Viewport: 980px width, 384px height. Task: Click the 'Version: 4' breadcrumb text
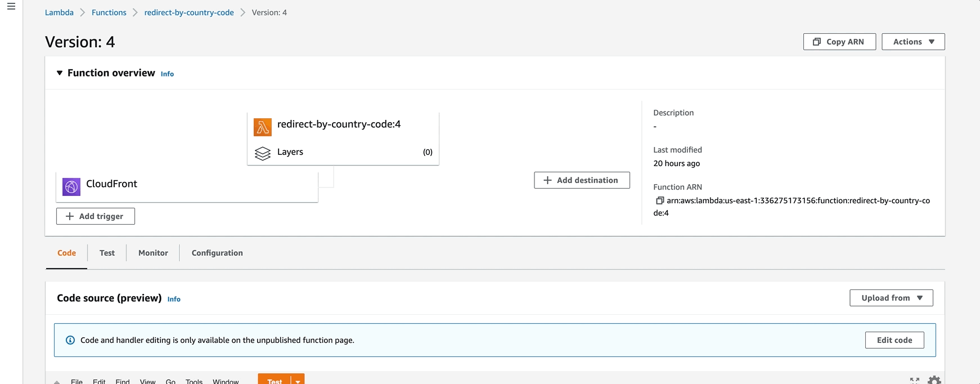(x=269, y=12)
